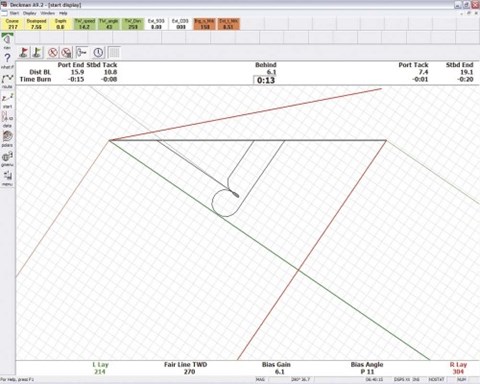Open the Start menu in menu bar

pyautogui.click(x=14, y=13)
